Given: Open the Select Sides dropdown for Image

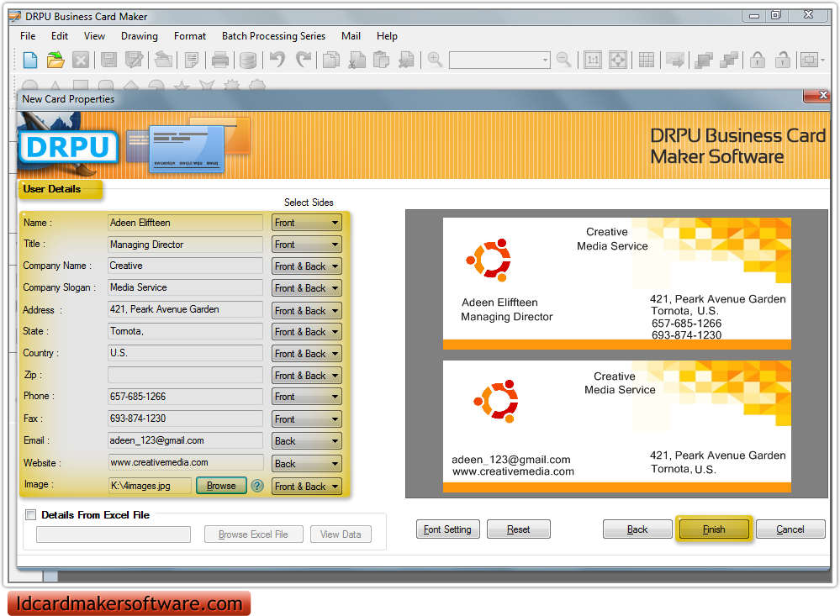Looking at the screenshot, I should (306, 487).
